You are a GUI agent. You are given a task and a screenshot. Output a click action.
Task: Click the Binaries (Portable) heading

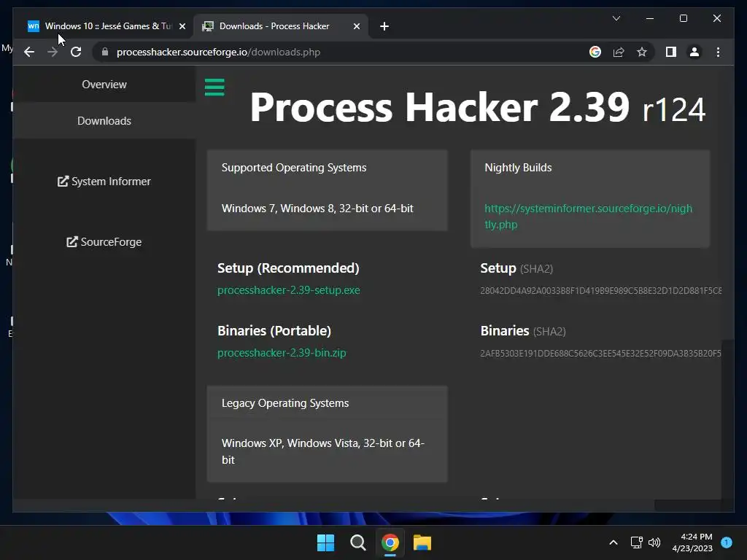click(x=274, y=331)
